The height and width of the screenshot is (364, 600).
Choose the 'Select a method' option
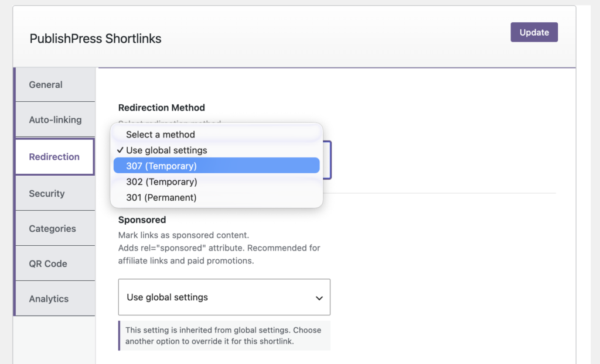click(217, 135)
